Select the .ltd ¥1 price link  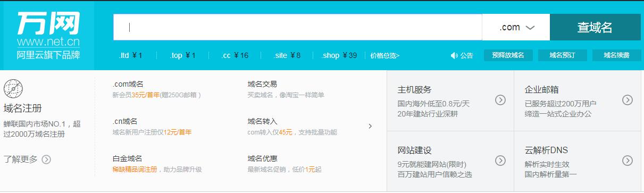pos(130,55)
